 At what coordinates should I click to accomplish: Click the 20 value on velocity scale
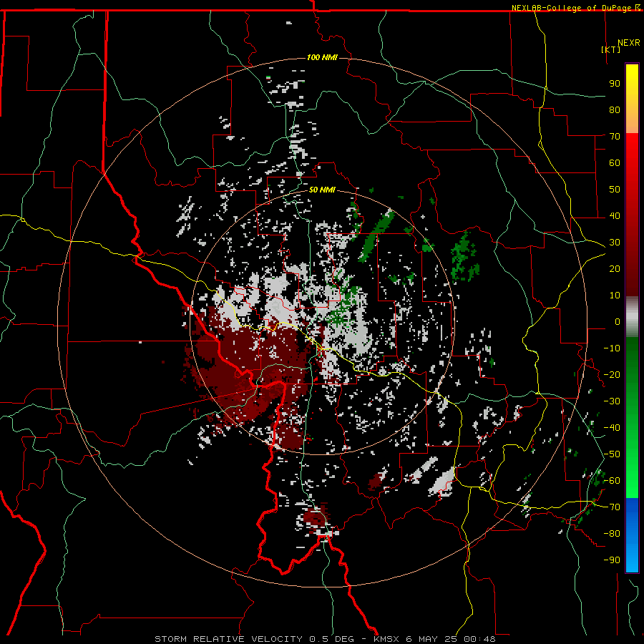point(615,268)
